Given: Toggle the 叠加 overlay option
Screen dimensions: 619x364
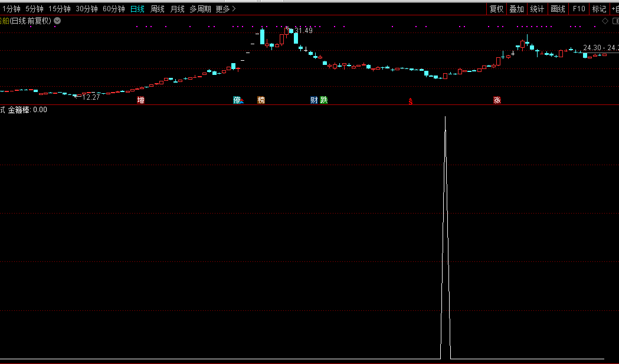Looking at the screenshot, I should tap(516, 9).
